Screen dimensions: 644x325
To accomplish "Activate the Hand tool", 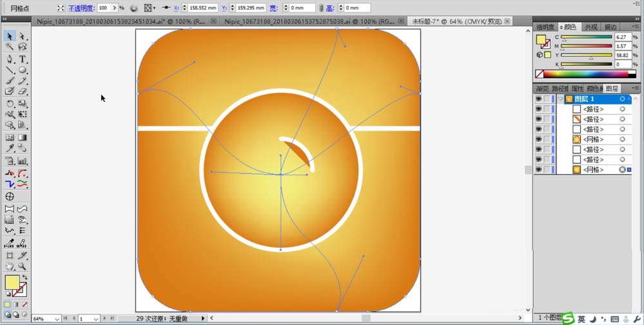I will [10, 266].
